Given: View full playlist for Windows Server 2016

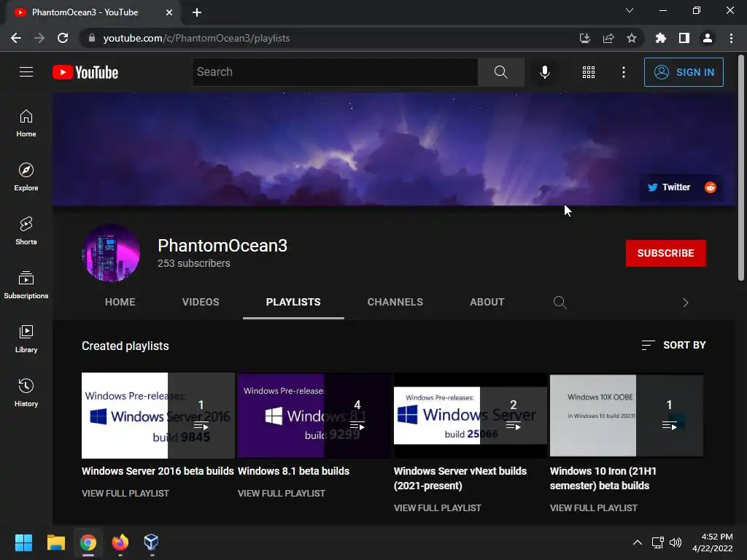Looking at the screenshot, I should click(x=125, y=494).
